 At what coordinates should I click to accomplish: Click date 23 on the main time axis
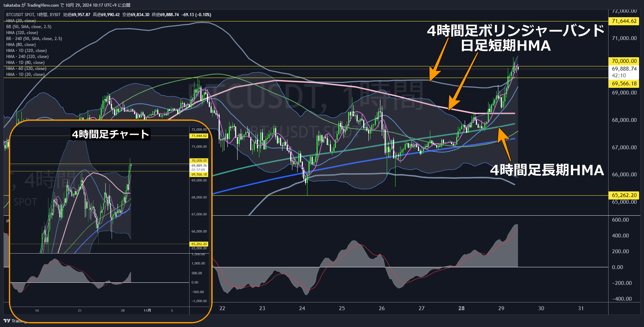(x=262, y=308)
